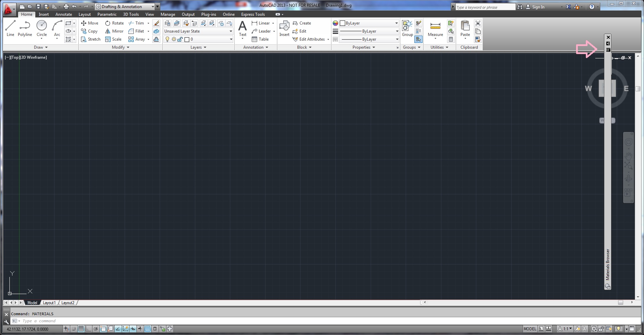Select the Circle tool
The width and height of the screenshot is (644, 335).
41,28
